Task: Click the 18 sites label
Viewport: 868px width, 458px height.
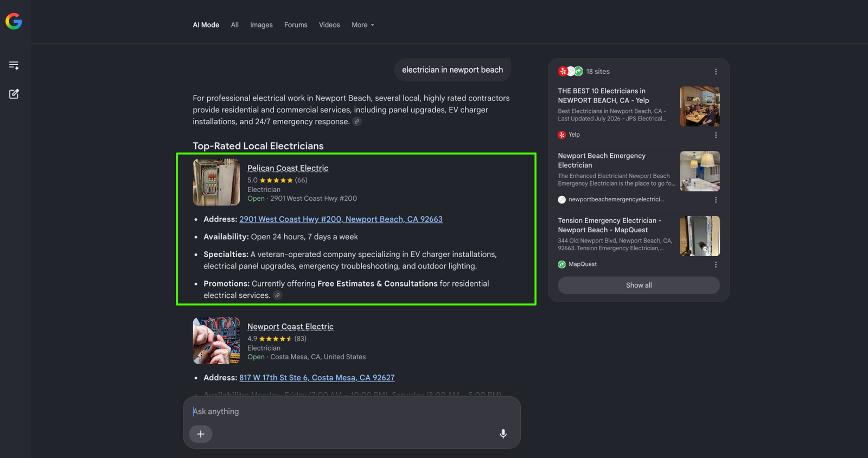Action: tap(598, 72)
